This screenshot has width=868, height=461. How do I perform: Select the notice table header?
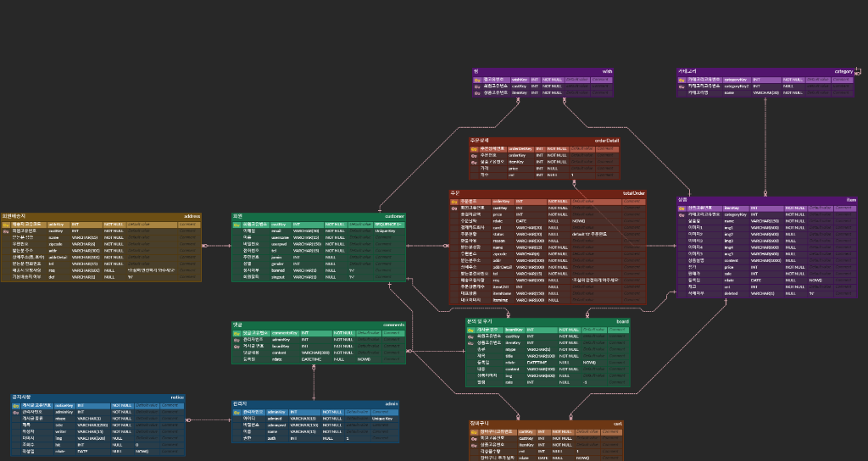[x=97, y=397]
